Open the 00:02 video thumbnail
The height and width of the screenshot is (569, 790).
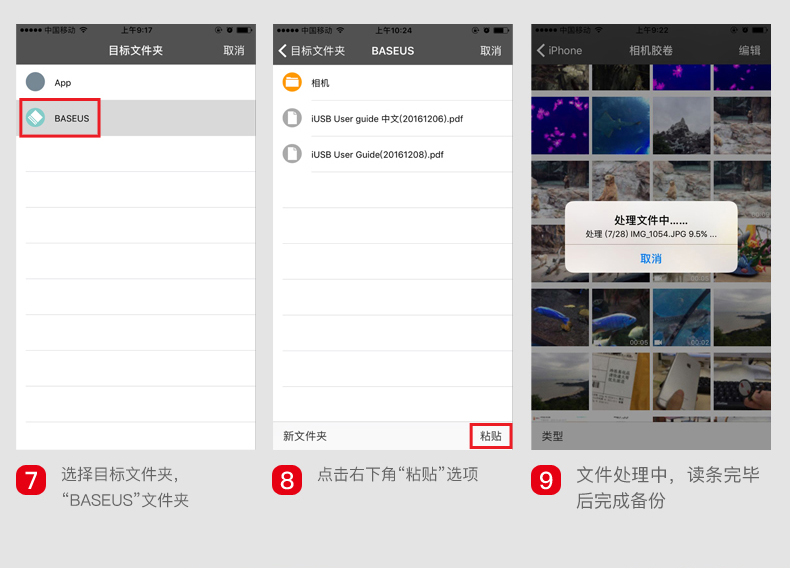(682, 318)
